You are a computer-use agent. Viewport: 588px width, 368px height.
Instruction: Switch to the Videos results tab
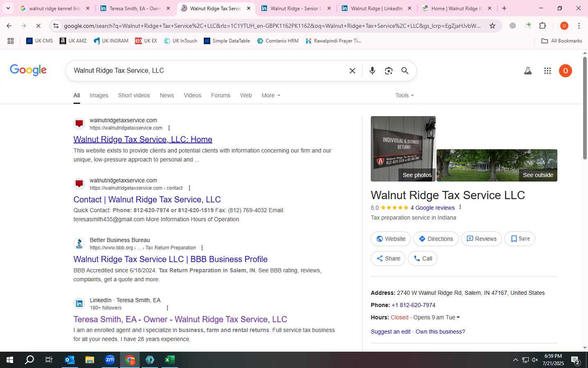[x=192, y=95]
